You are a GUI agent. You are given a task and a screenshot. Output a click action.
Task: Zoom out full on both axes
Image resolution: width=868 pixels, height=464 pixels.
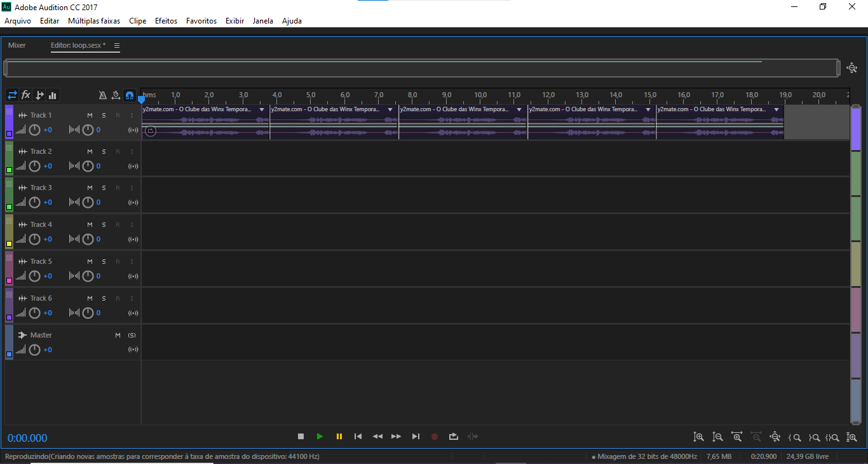775,437
